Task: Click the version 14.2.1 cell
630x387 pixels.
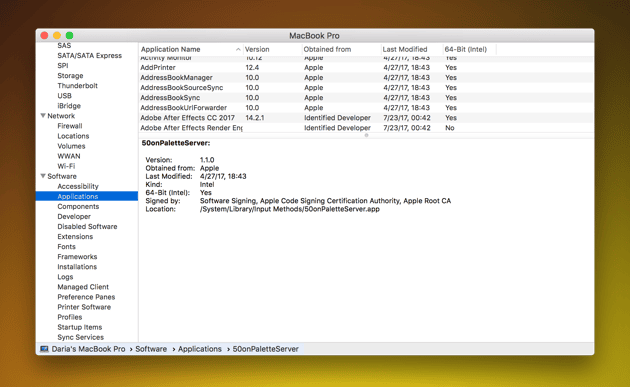Action: 255,118
